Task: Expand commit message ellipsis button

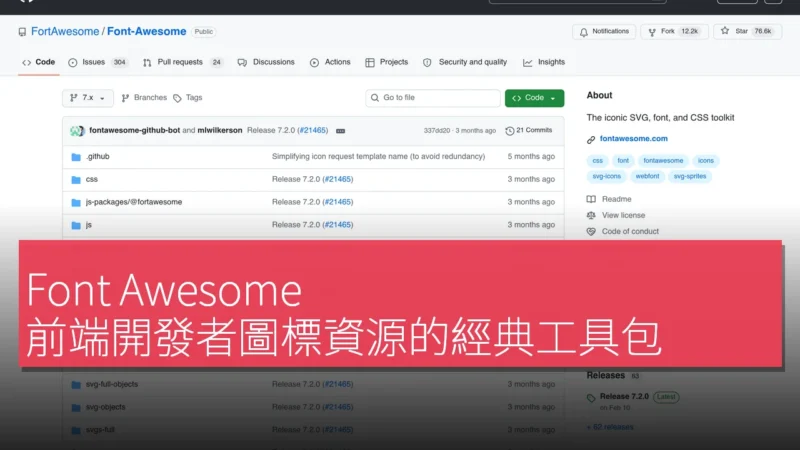Action: point(341,131)
